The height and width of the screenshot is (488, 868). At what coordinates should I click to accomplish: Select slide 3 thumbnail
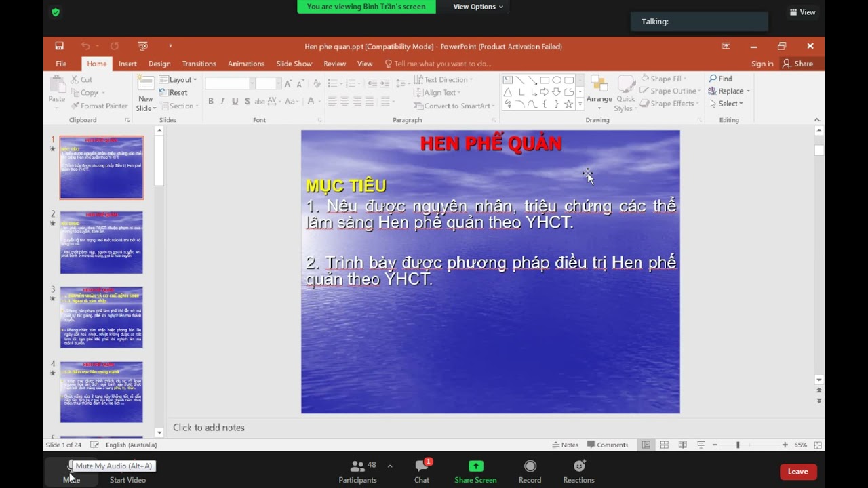(102, 317)
